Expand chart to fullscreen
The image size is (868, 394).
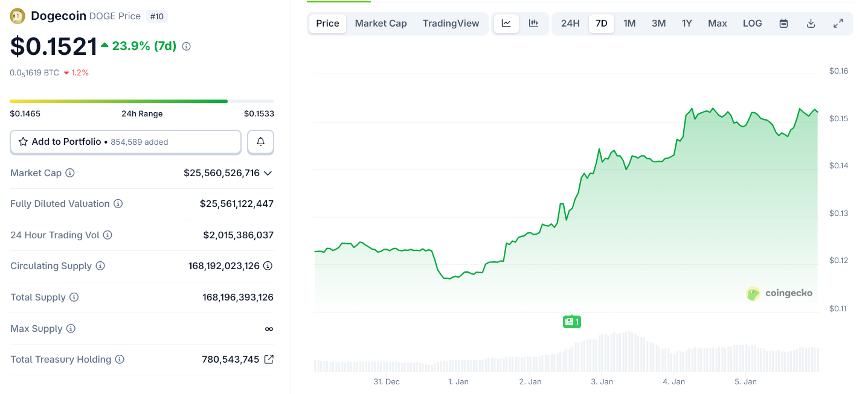click(838, 23)
